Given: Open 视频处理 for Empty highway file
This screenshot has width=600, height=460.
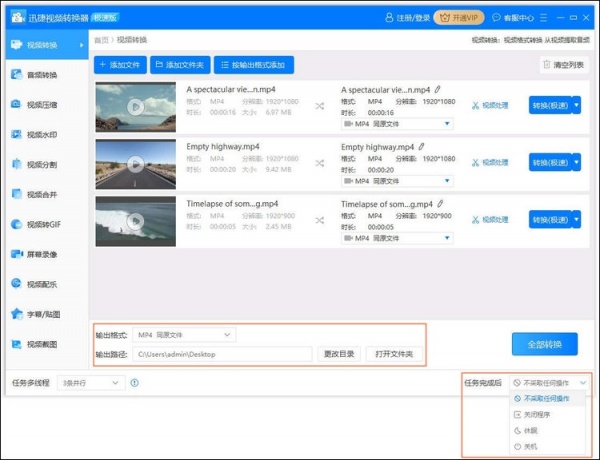Looking at the screenshot, I should pos(490,162).
